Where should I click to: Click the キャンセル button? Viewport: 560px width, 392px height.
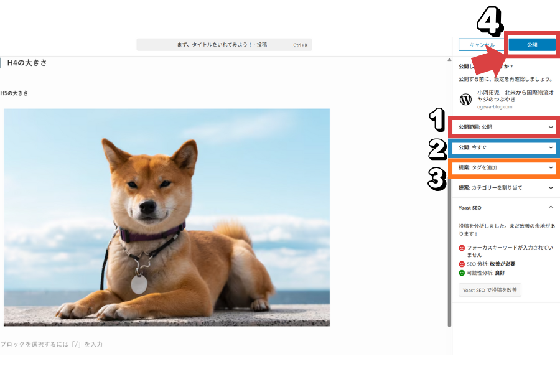(x=482, y=45)
